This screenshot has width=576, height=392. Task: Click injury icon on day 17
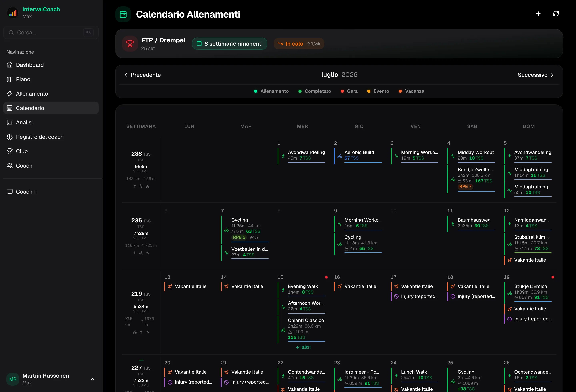396,297
